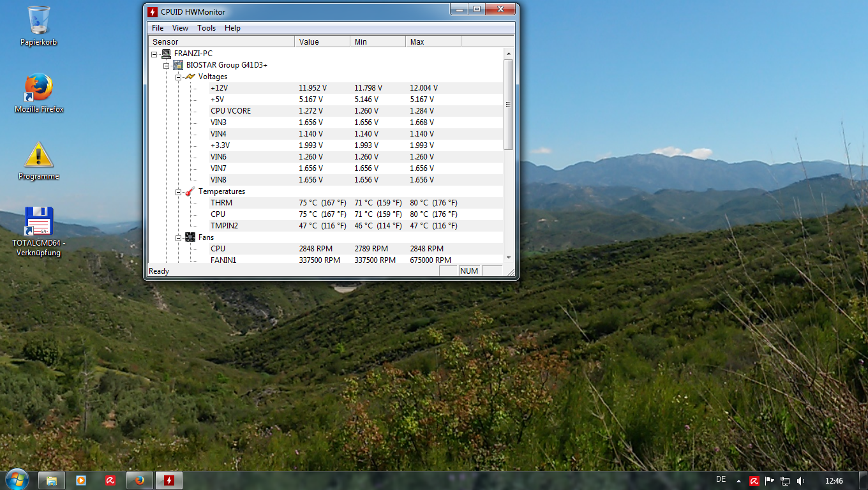Click the network tray icon
Image resolution: width=868 pixels, height=490 pixels.
785,481
